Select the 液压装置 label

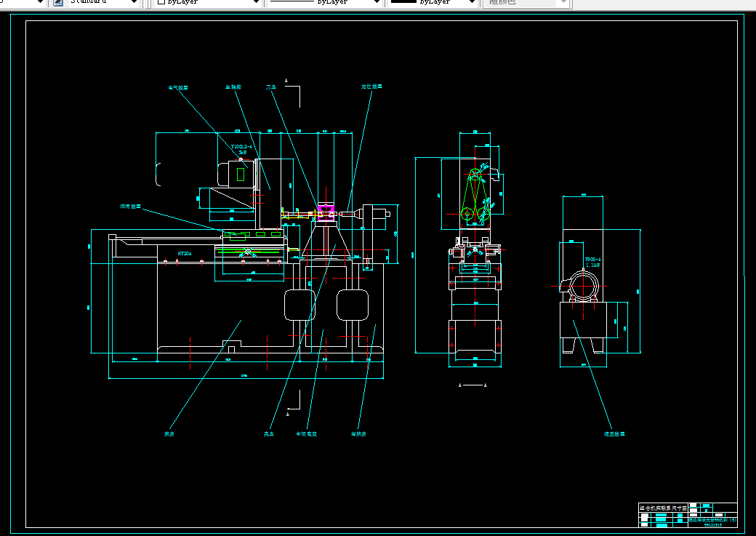click(x=614, y=434)
